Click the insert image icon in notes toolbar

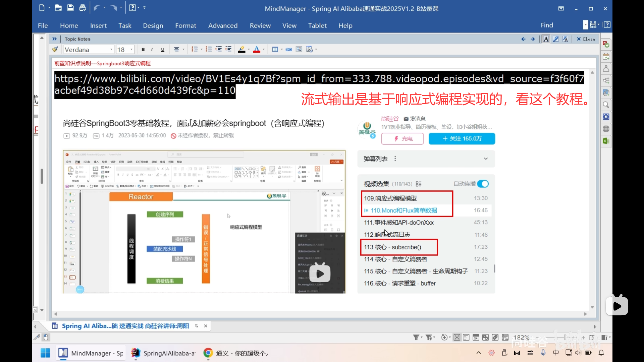(299, 50)
